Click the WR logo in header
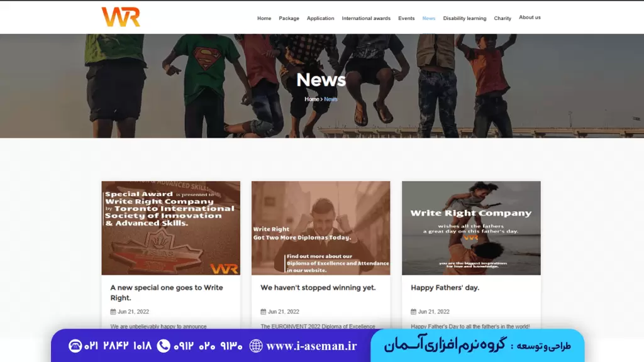 tap(121, 17)
